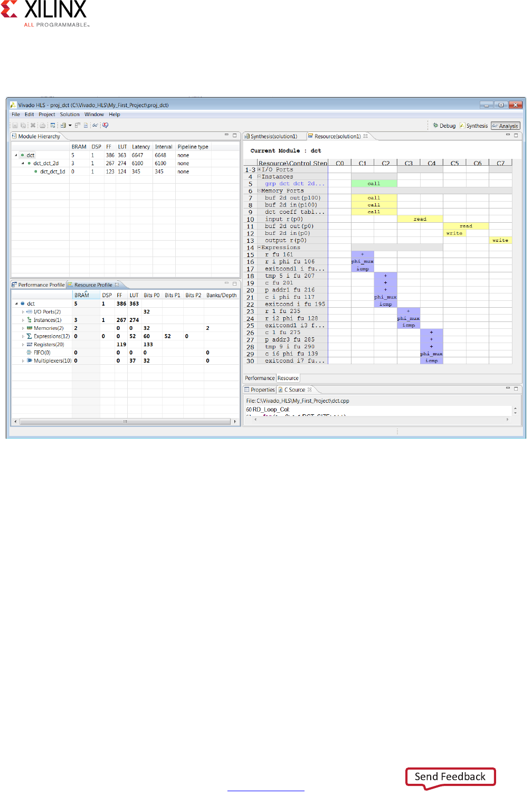The height and width of the screenshot is (797, 532).
Task: Click the I/O Ports(2) icon in Resource Profile
Action: (x=30, y=312)
